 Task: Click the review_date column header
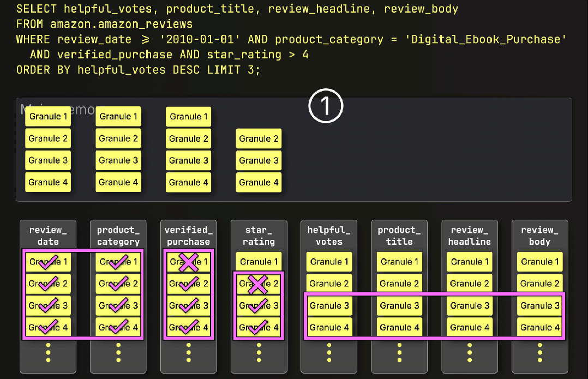[48, 236]
